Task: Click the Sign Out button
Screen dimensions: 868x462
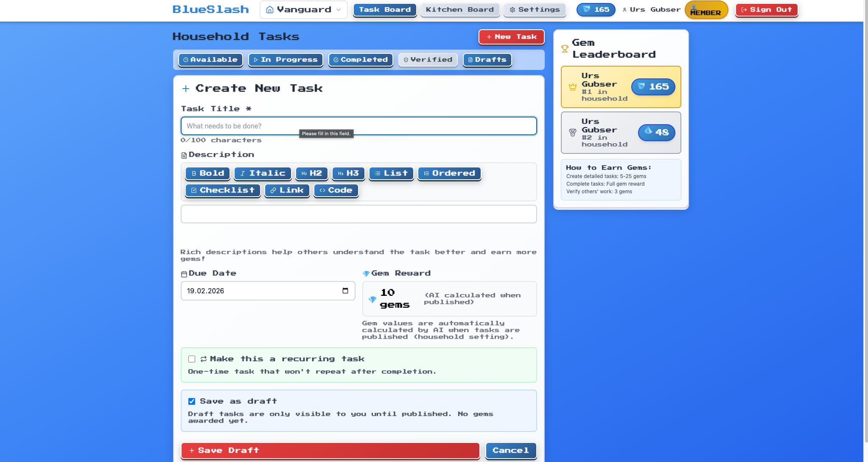Action: point(766,9)
